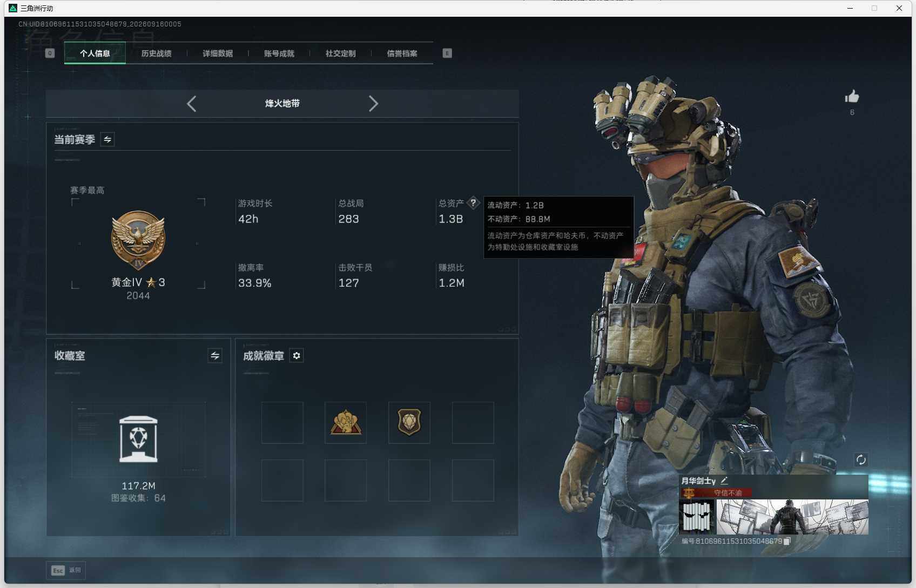The height and width of the screenshot is (588, 916).
Task: Edit the nickname 月华剑士y
Action: click(724, 481)
